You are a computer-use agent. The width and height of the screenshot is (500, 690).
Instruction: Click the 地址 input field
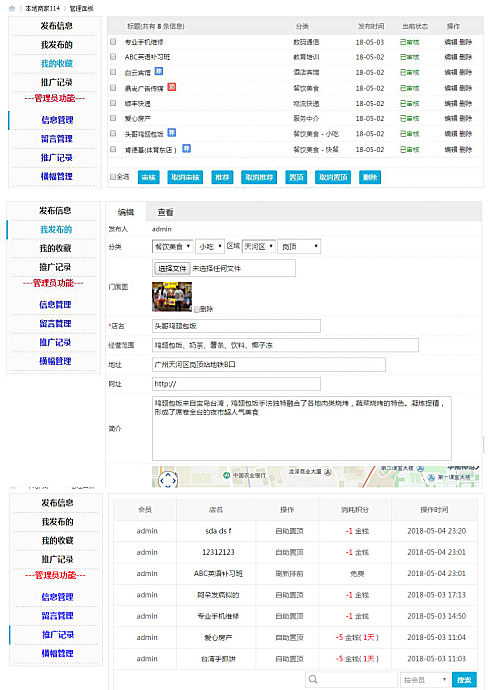click(x=269, y=365)
